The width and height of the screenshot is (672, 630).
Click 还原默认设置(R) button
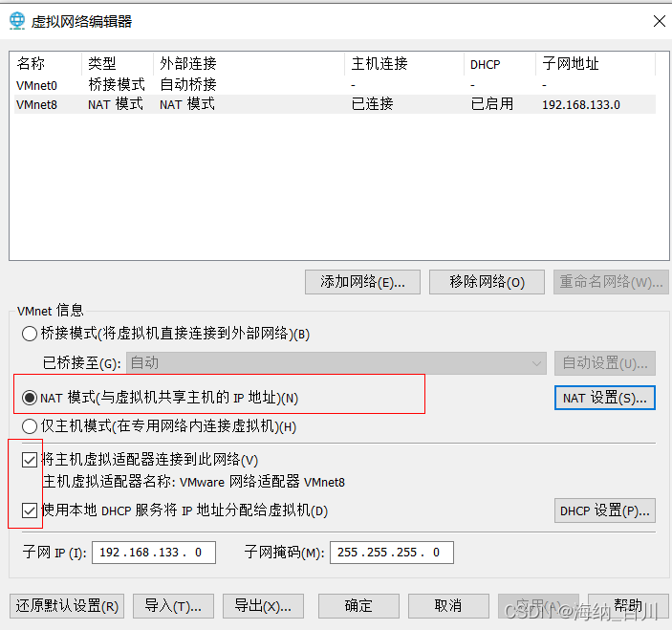[x=67, y=606]
